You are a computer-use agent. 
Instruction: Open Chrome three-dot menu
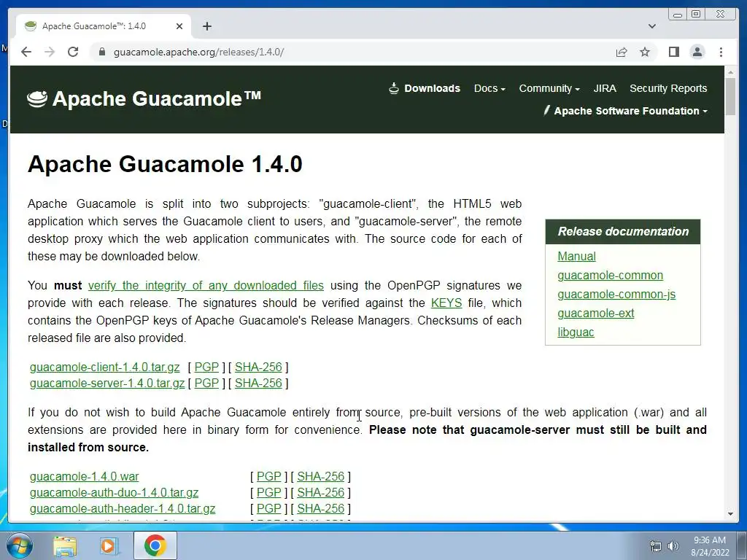(x=721, y=52)
